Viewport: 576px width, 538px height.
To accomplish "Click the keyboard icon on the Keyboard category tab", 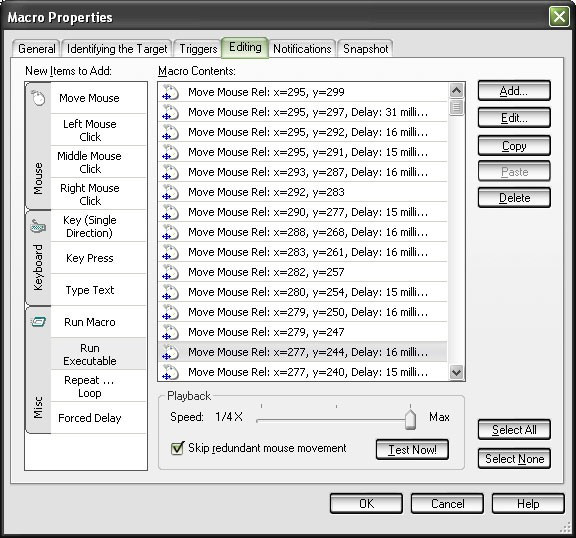I will [x=38, y=227].
